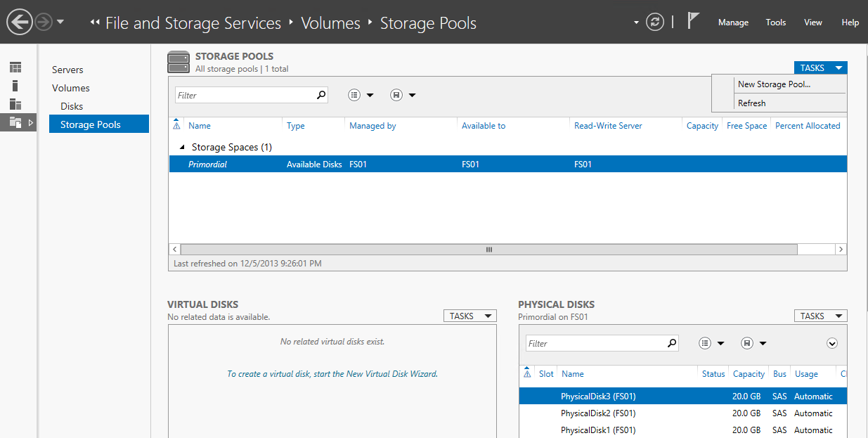
Task: Click the storage pools horizontal scrollbar
Action: point(488,250)
